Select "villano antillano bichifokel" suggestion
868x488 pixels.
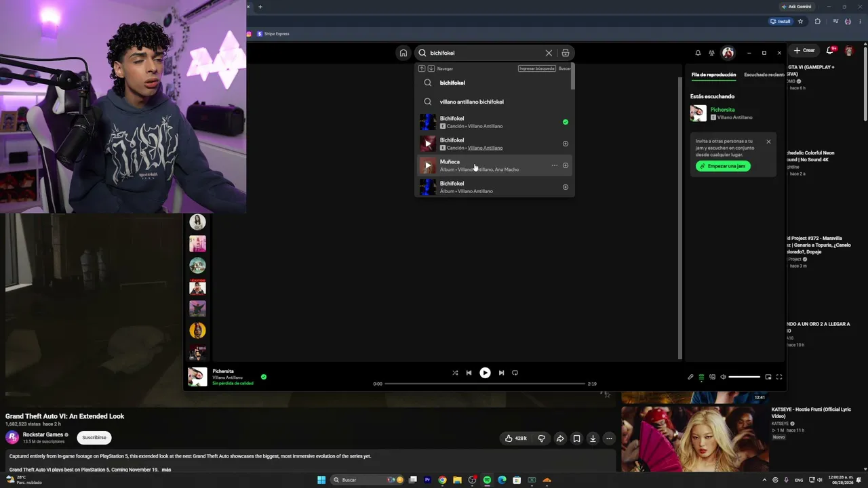[494, 102]
